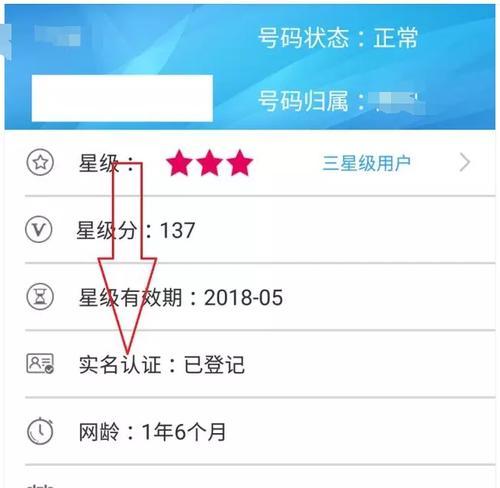Tap the star rating circle icon

40,163
